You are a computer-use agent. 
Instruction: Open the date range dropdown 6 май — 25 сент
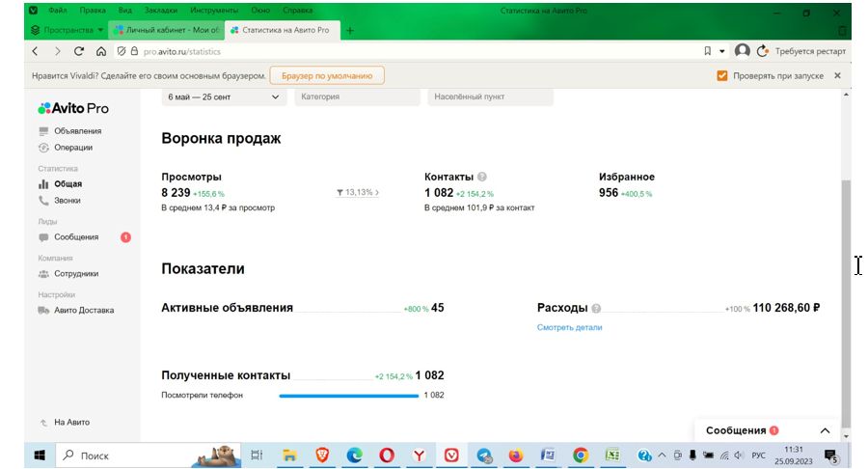tap(224, 97)
